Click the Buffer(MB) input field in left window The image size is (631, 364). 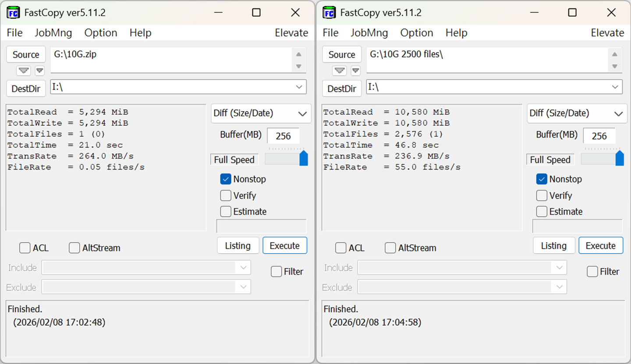point(283,136)
